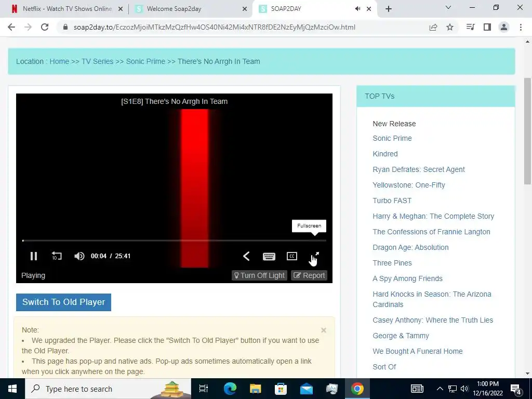Click Switch To Old Player button
This screenshot has height=399, width=532.
point(63,302)
